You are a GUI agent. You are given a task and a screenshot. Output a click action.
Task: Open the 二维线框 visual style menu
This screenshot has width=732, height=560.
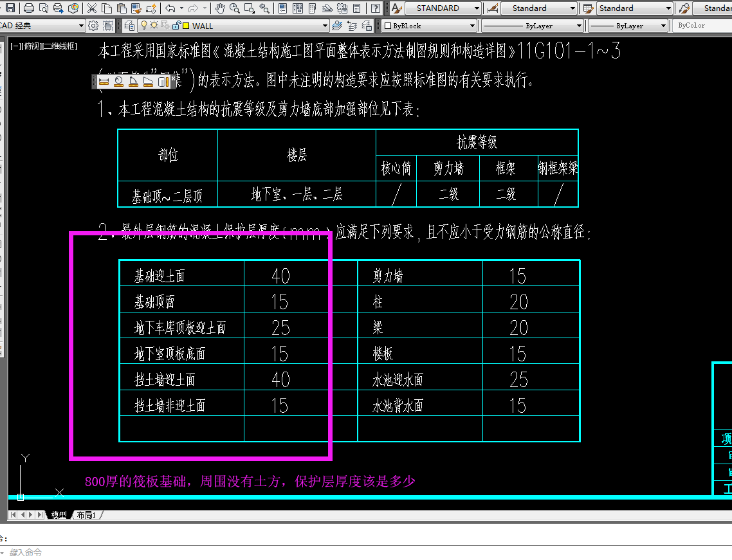[x=60, y=46]
